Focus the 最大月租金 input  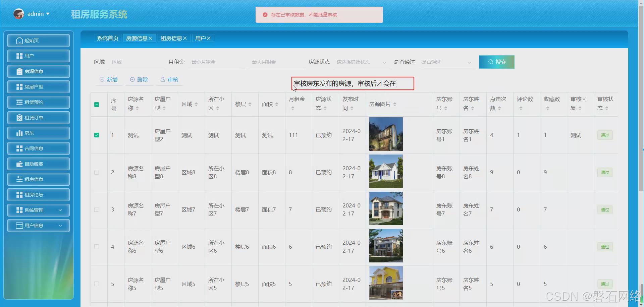pos(277,62)
